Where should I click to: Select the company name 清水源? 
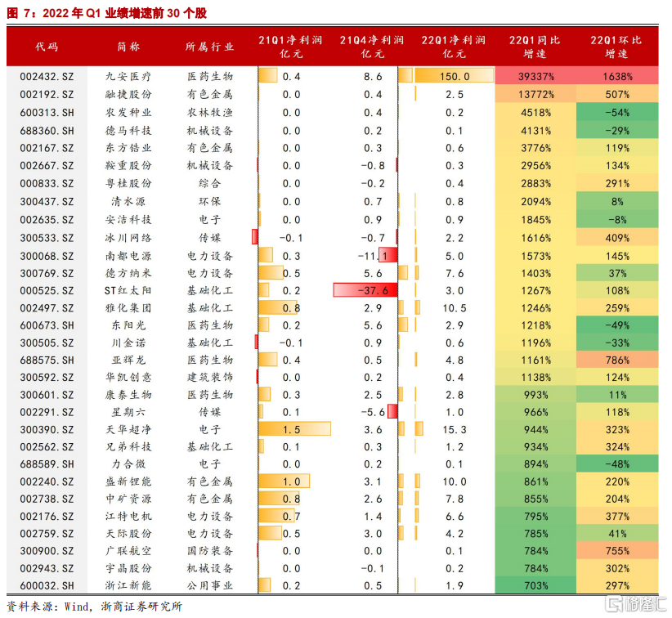pyautogui.click(x=128, y=201)
